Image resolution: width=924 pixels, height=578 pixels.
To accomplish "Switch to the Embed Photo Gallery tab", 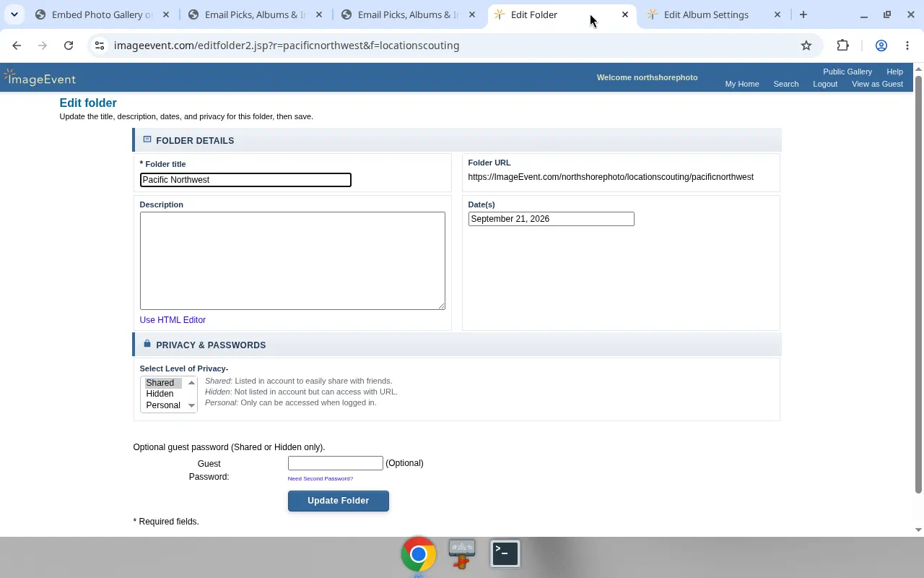I will point(103,14).
